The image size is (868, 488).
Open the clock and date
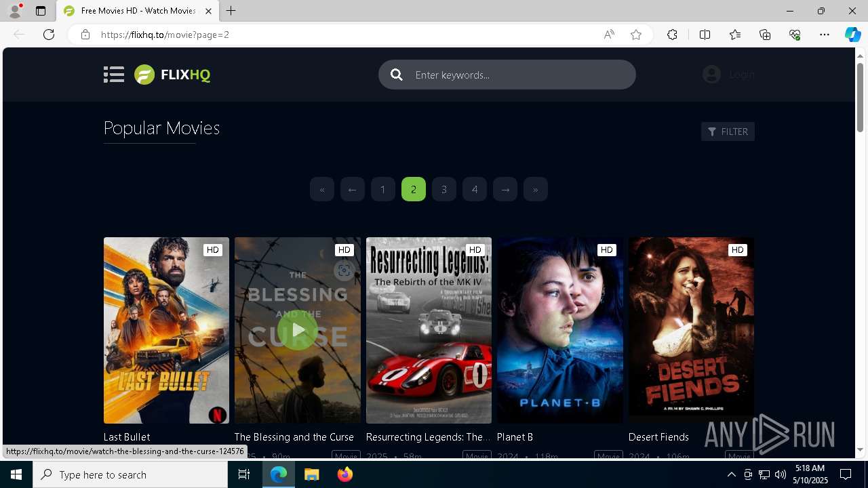pos(810,474)
